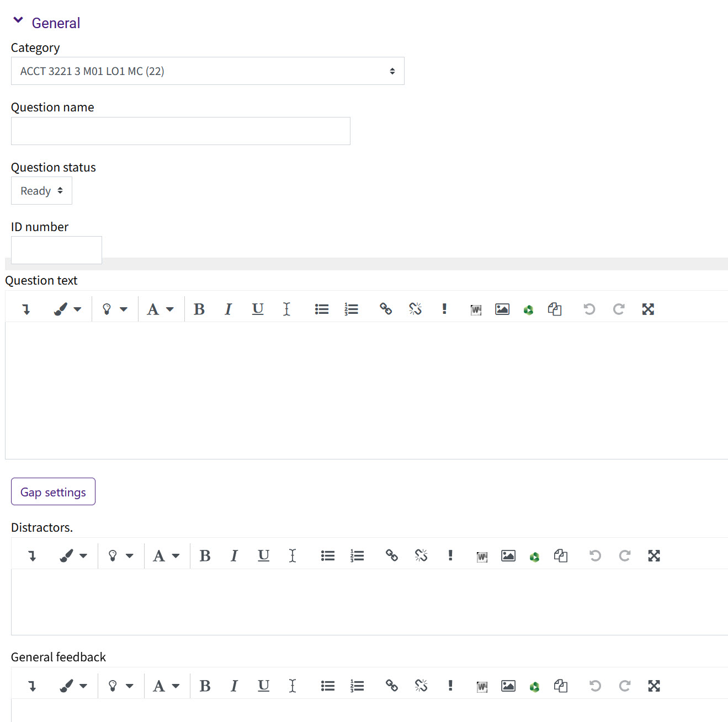Toggle italic formatting in Distractors editor
Screen dimensions: 728x722
click(234, 555)
